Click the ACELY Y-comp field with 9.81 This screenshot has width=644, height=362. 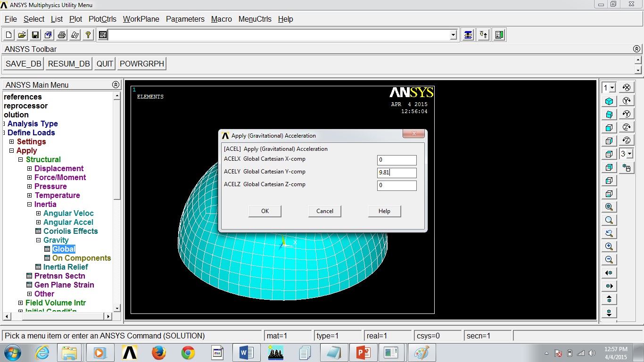point(397,173)
